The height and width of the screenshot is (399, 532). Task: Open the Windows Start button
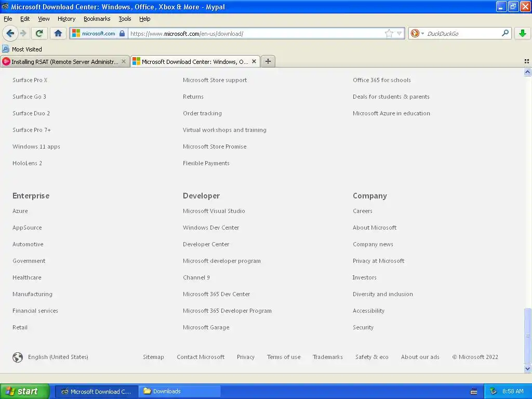tap(25, 391)
